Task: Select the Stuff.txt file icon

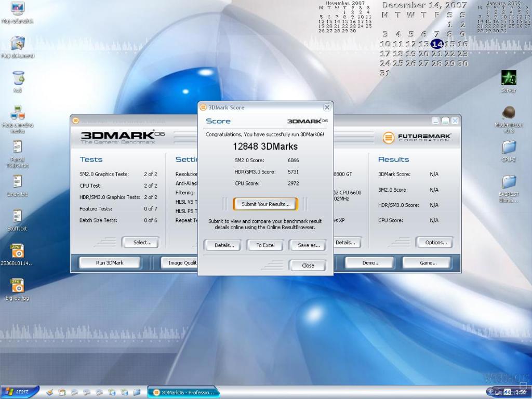Action: pos(17,220)
